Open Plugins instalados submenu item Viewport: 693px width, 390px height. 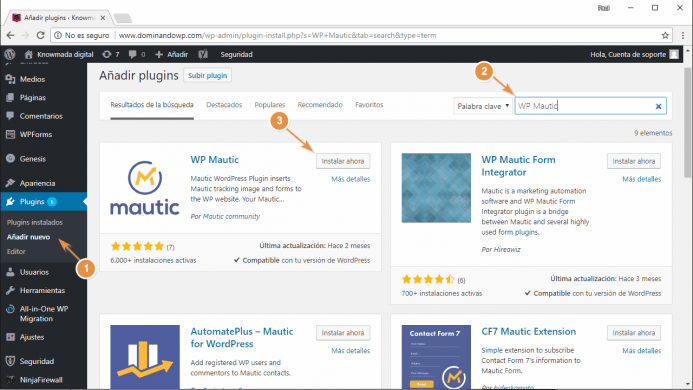(35, 222)
